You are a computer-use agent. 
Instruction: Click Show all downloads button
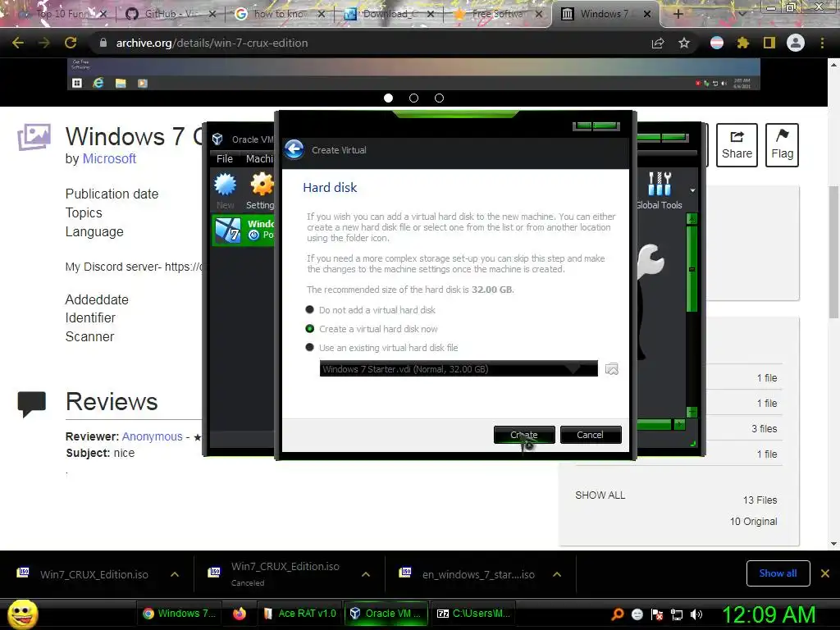point(778,573)
